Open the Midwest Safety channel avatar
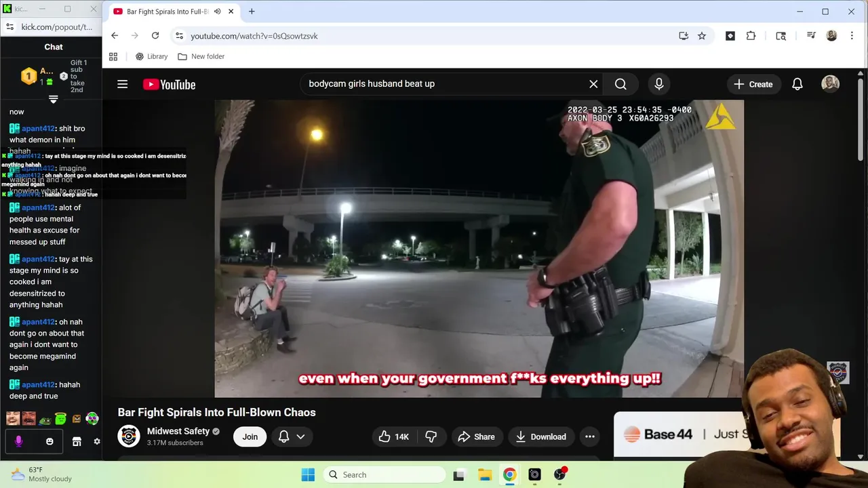868x488 pixels. point(129,436)
